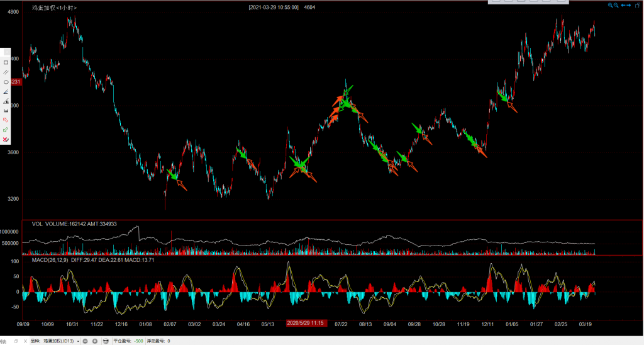Image resolution: width=644 pixels, height=345 pixels.
Task: Select the rectangle drawing tool
Action: (6, 62)
